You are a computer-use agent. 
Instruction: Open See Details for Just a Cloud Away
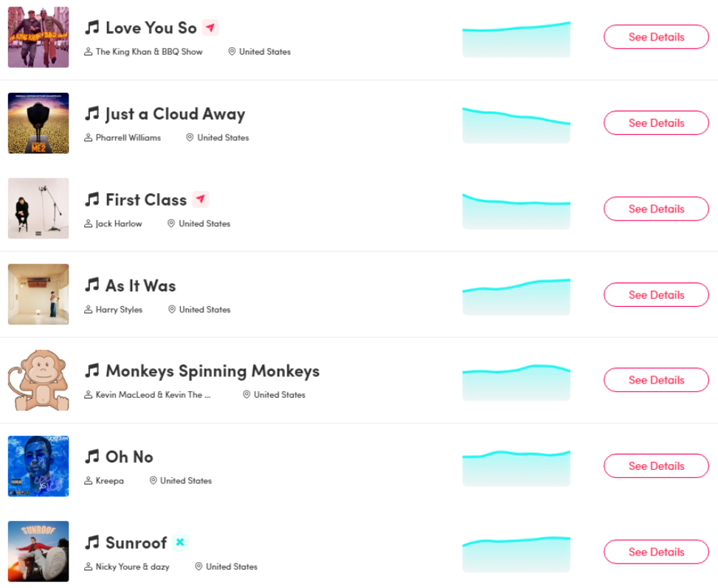click(x=656, y=122)
